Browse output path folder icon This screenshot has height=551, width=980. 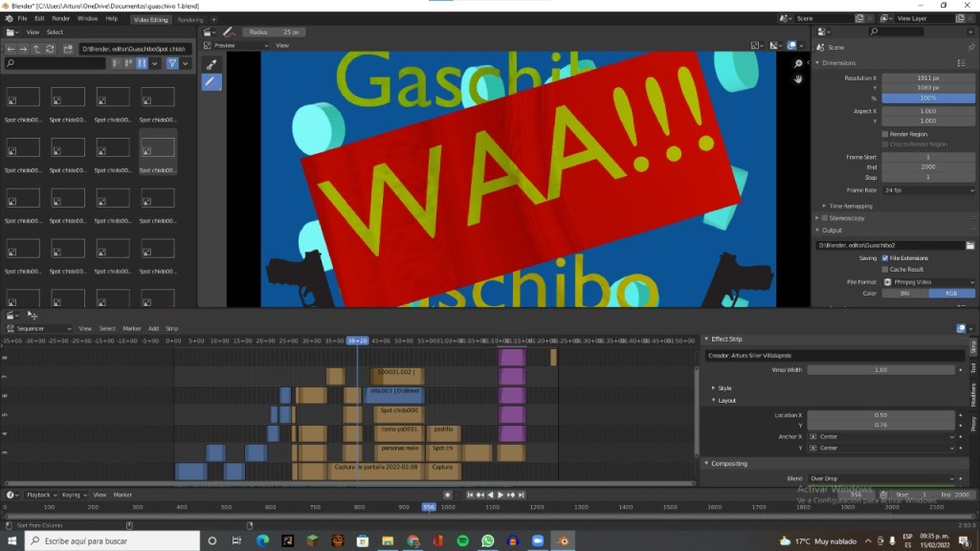click(x=970, y=246)
